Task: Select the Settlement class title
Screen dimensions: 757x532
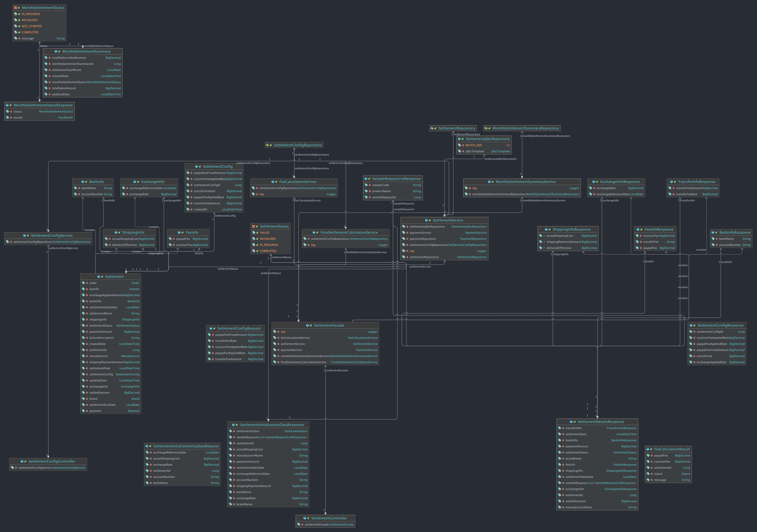Action: click(x=114, y=277)
